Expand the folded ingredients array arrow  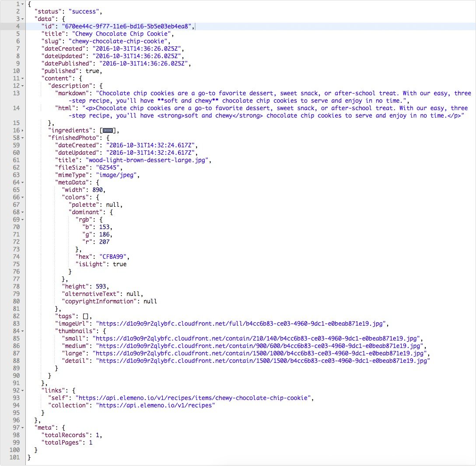(x=22, y=130)
